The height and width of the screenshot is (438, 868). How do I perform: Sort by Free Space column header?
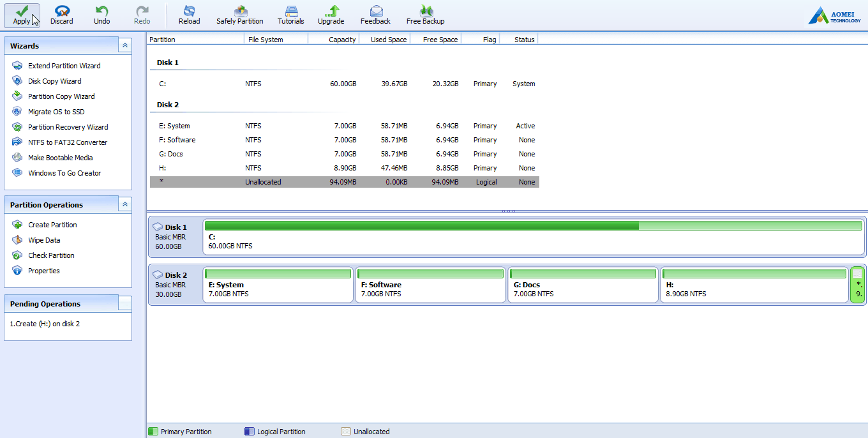tap(435, 39)
